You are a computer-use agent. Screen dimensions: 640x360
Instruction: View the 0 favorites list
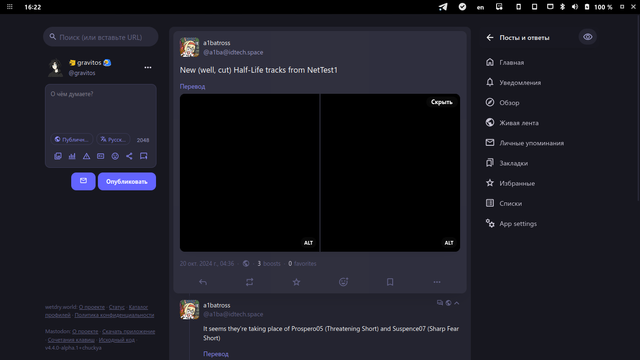point(302,264)
